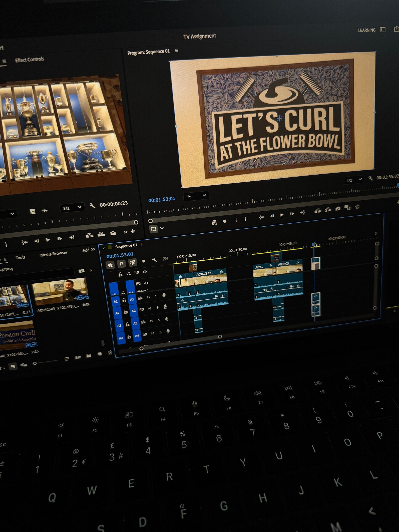This screenshot has width=399, height=532.
Task: Step forward one frame in Program monitor
Action: click(x=292, y=214)
